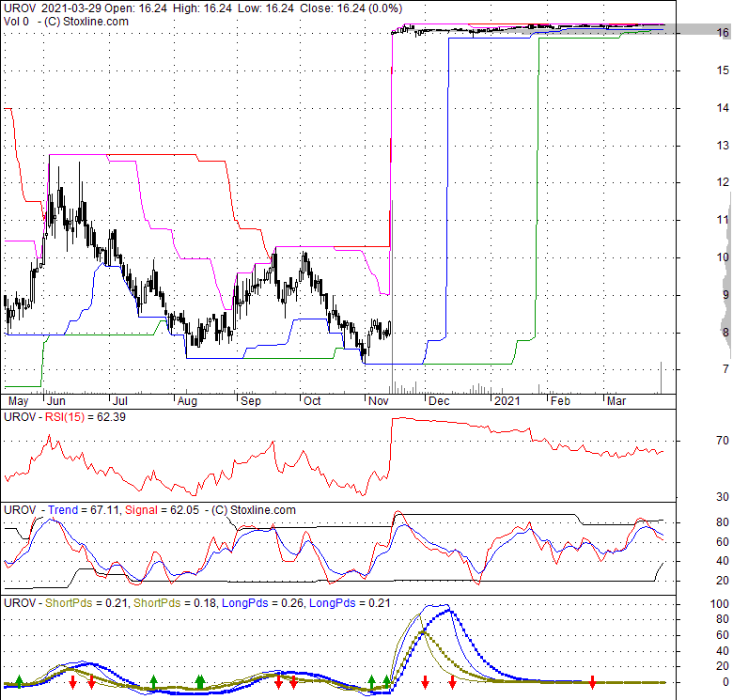Click the tall gray volume bar in late March
The width and height of the screenshot is (733, 700).
tap(661, 377)
